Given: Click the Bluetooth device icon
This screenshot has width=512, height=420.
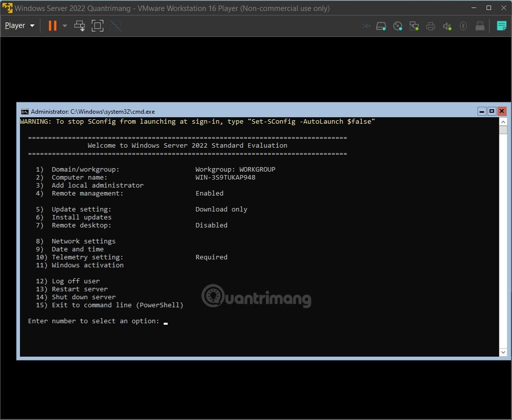Looking at the screenshot, I should point(463,26).
